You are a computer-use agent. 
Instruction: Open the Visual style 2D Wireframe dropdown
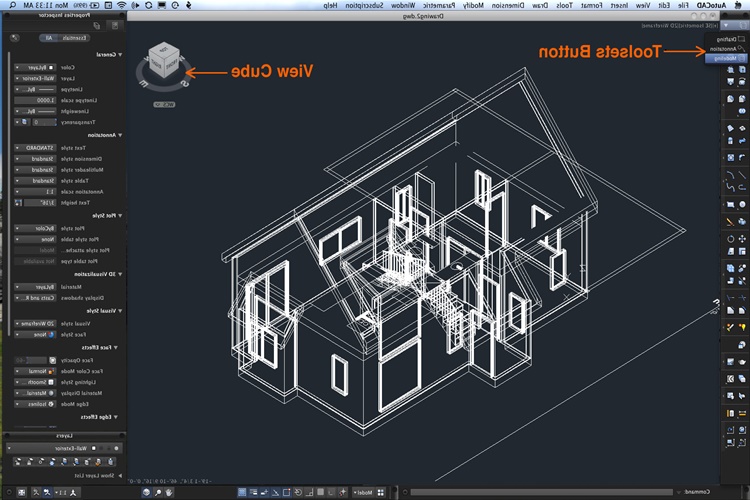click(x=35, y=323)
